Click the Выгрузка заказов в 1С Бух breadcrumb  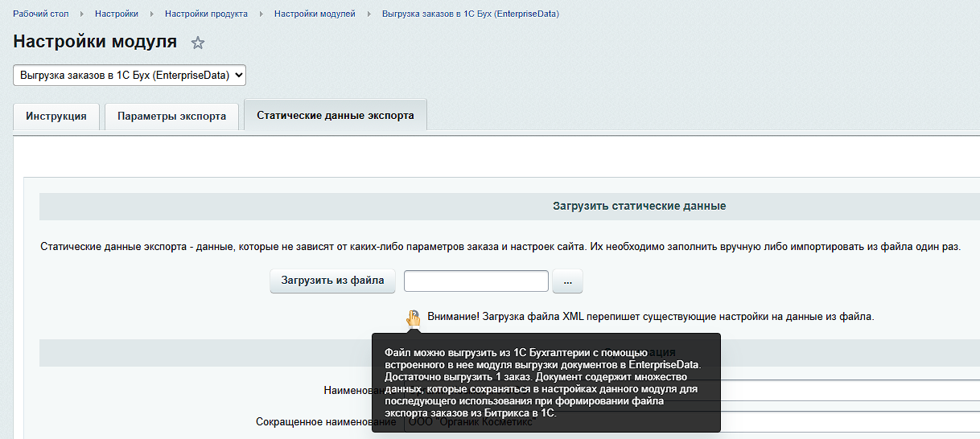point(471,14)
